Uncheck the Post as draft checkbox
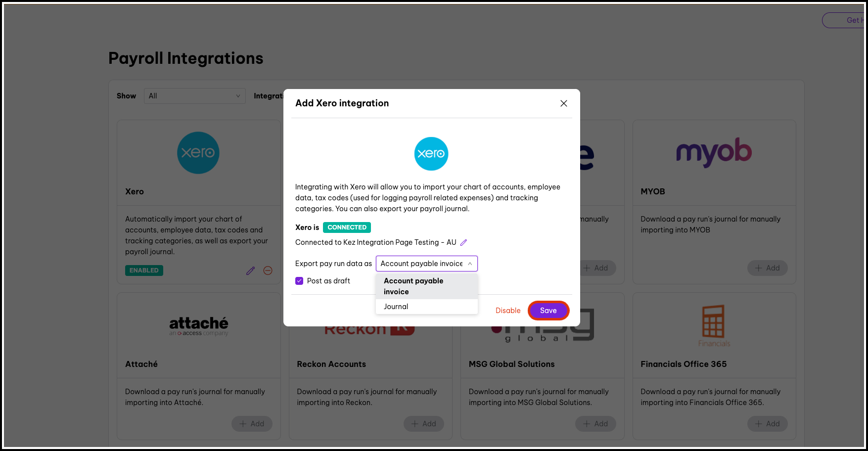The image size is (868, 451). pos(299,281)
